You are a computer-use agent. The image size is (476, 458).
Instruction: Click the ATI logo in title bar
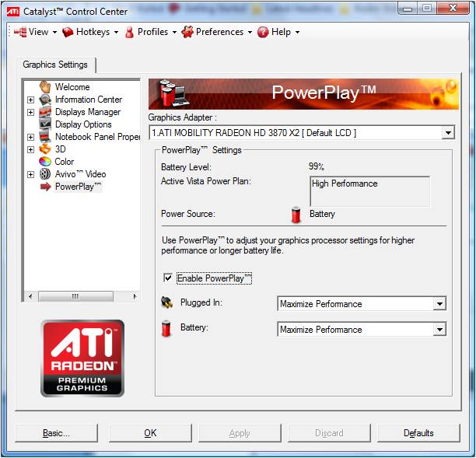tap(13, 12)
